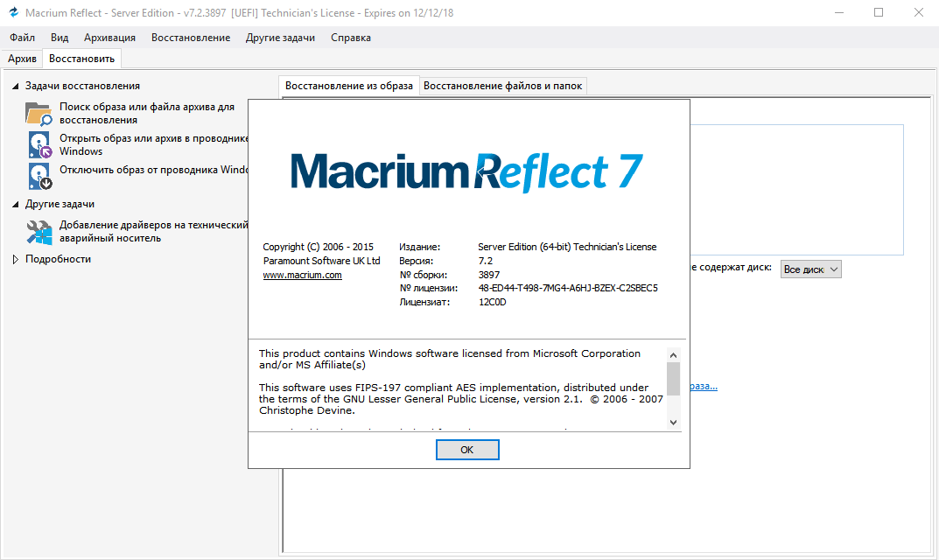
Task: Click the search image or archive file icon
Action: pos(39,114)
